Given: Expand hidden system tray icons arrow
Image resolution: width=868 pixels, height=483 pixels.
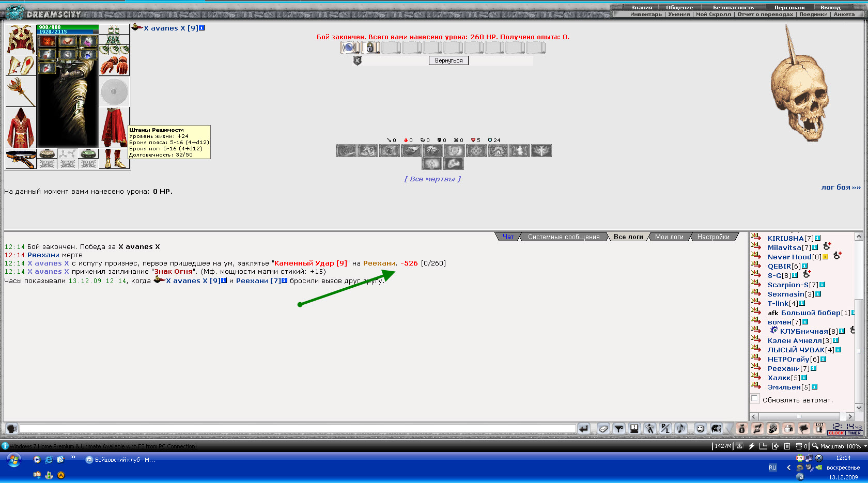Looking at the screenshot, I should point(788,468).
